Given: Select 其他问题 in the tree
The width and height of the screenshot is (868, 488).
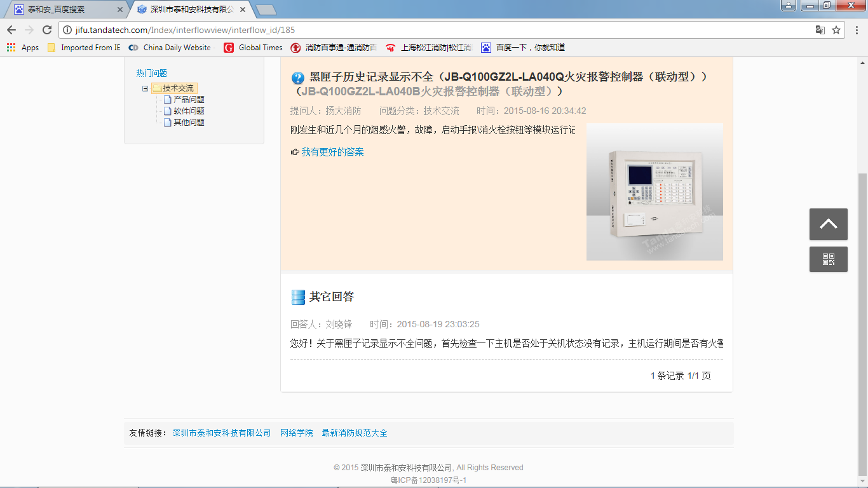Looking at the screenshot, I should point(189,123).
